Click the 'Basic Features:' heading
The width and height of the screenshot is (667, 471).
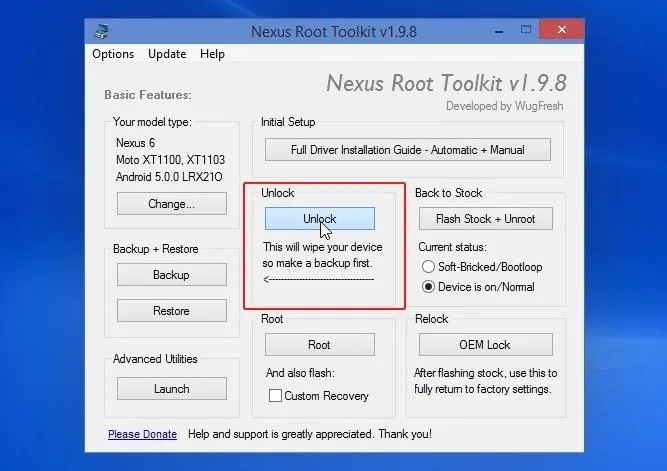[148, 94]
